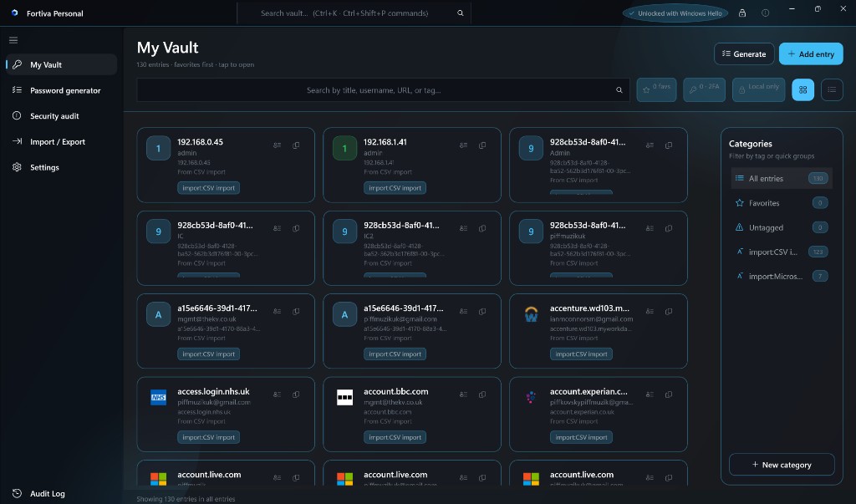Click the 123 count badge next to import:CSV

coord(818,252)
